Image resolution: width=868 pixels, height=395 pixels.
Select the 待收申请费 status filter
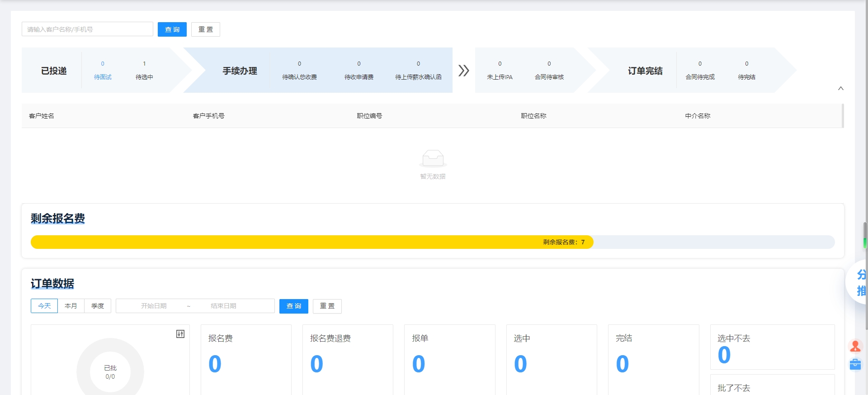tap(359, 71)
